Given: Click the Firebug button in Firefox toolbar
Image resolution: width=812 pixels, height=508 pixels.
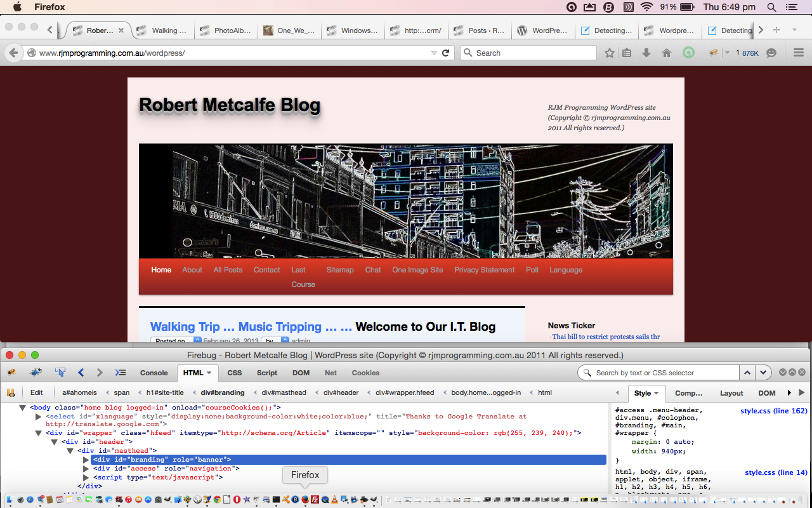Looking at the screenshot, I should point(714,53).
